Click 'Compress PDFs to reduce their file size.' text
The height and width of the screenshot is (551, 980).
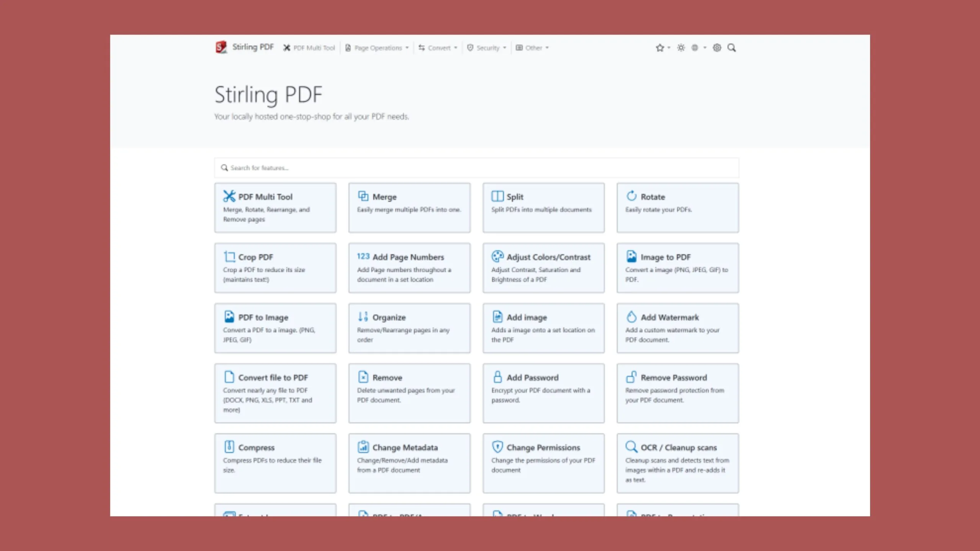272,465
